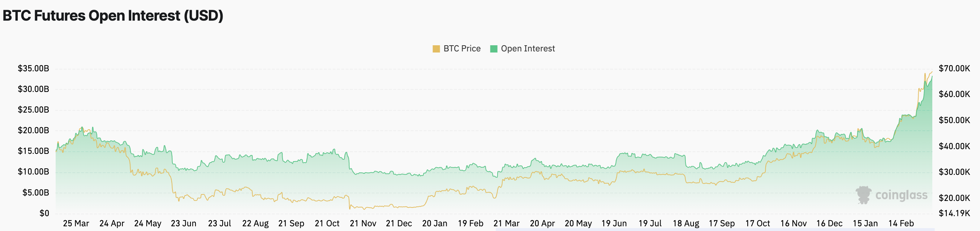
Task: Select the 14 Feb date label
Action: coord(901,223)
